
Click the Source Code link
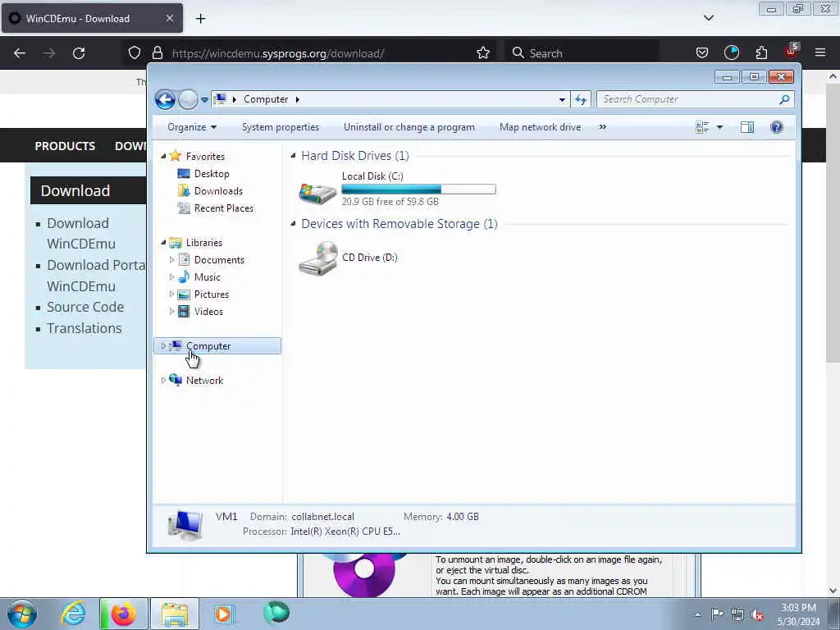coord(85,307)
